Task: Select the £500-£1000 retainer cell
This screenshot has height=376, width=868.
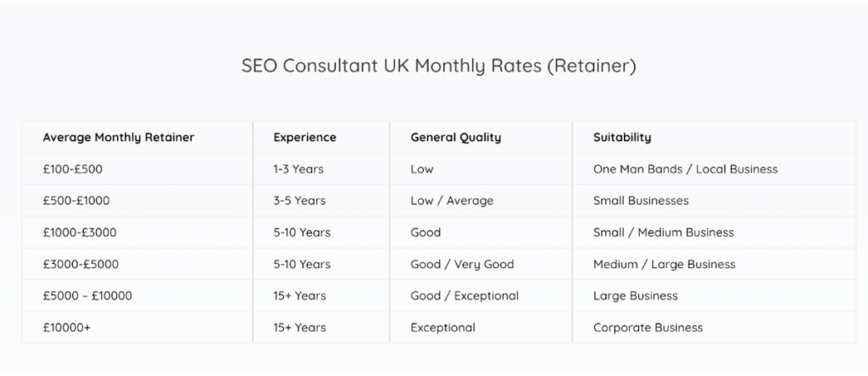Action: [76, 201]
